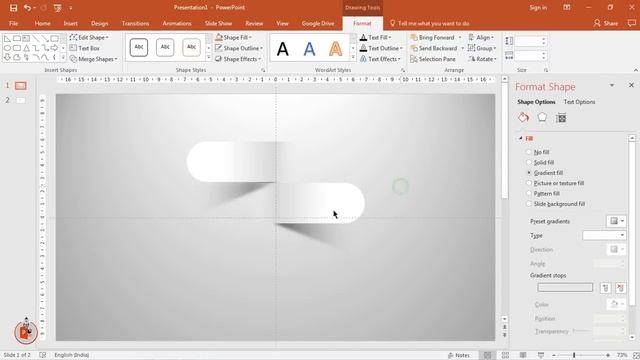Select Solid fill option
This screenshot has width=640, height=360.
pos(540,162)
